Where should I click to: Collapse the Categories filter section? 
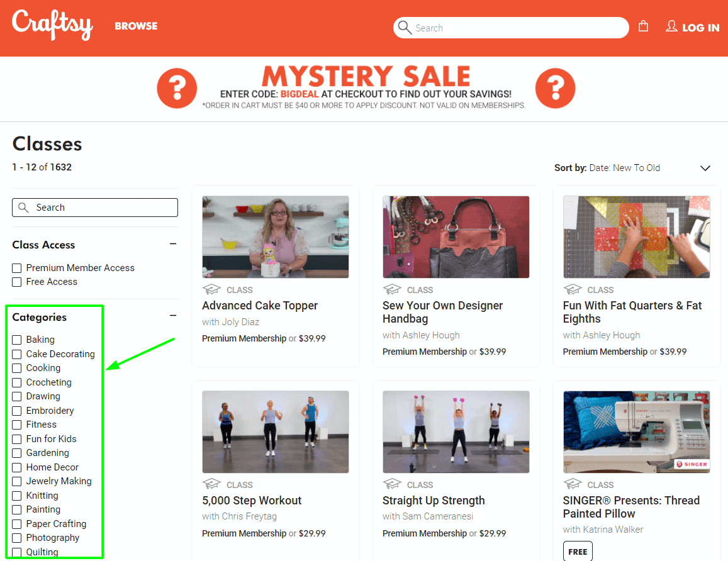pyautogui.click(x=173, y=316)
